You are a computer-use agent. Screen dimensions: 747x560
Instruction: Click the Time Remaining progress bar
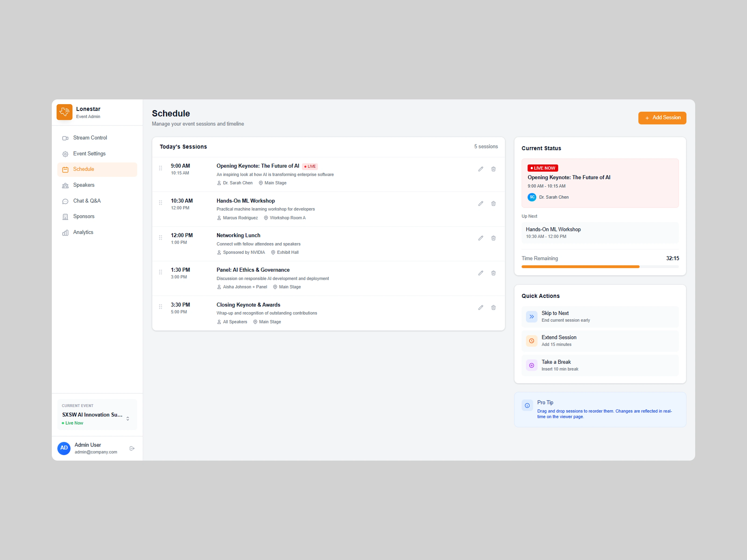point(600,267)
